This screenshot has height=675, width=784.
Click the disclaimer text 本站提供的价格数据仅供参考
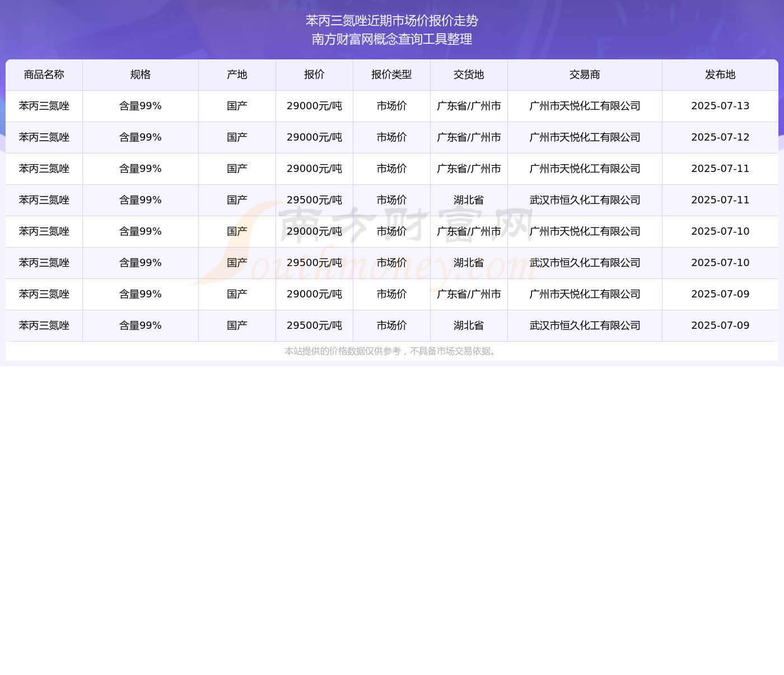[x=343, y=351]
